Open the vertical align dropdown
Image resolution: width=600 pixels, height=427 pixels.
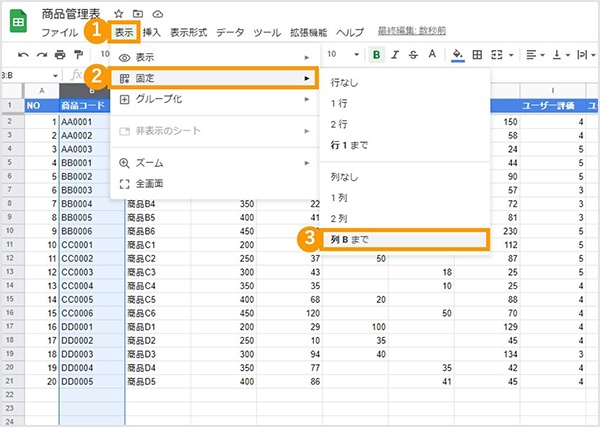coord(561,55)
